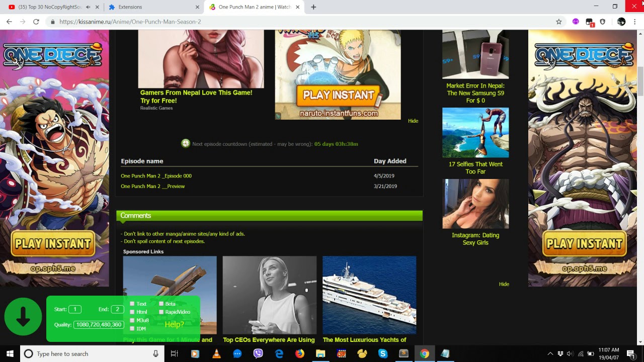
Task: Open the Chrome profile avatar
Action: tap(621, 22)
